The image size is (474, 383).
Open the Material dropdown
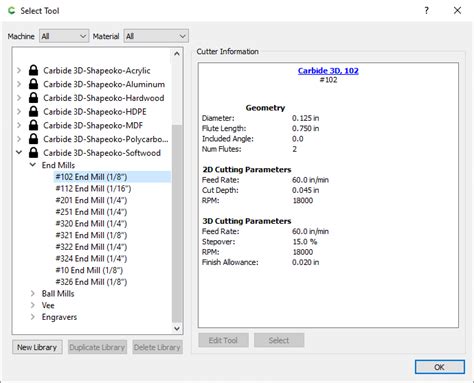point(156,36)
